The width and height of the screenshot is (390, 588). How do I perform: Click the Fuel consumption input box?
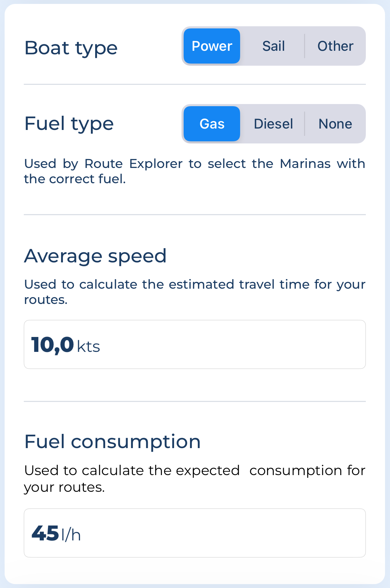[195, 533]
